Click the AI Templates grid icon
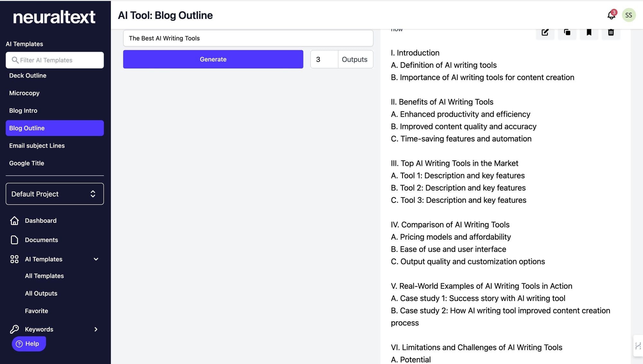643x364 pixels. pos(14,259)
